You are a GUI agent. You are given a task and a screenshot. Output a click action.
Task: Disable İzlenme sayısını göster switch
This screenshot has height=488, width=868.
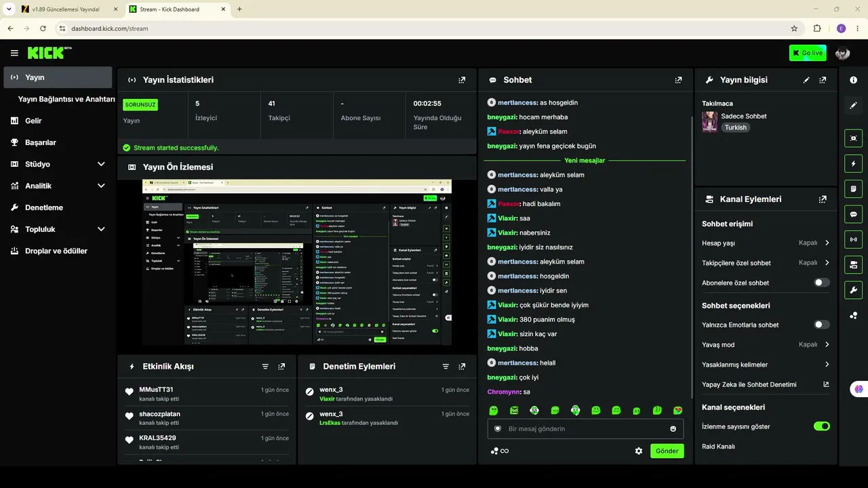point(821,426)
